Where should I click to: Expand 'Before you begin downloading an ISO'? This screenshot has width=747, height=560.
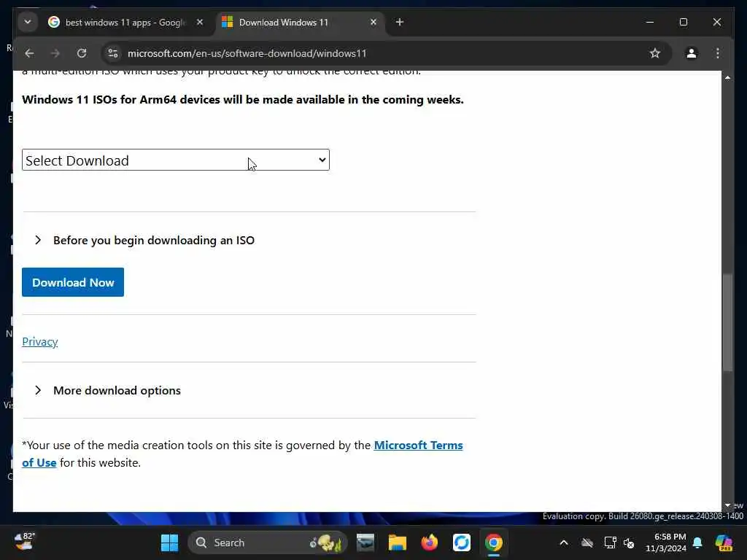point(153,240)
